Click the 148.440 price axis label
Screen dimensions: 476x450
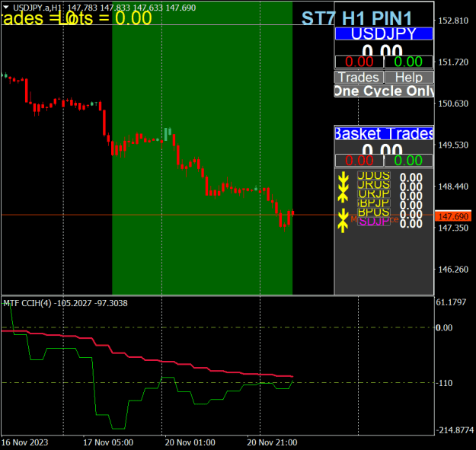point(453,187)
